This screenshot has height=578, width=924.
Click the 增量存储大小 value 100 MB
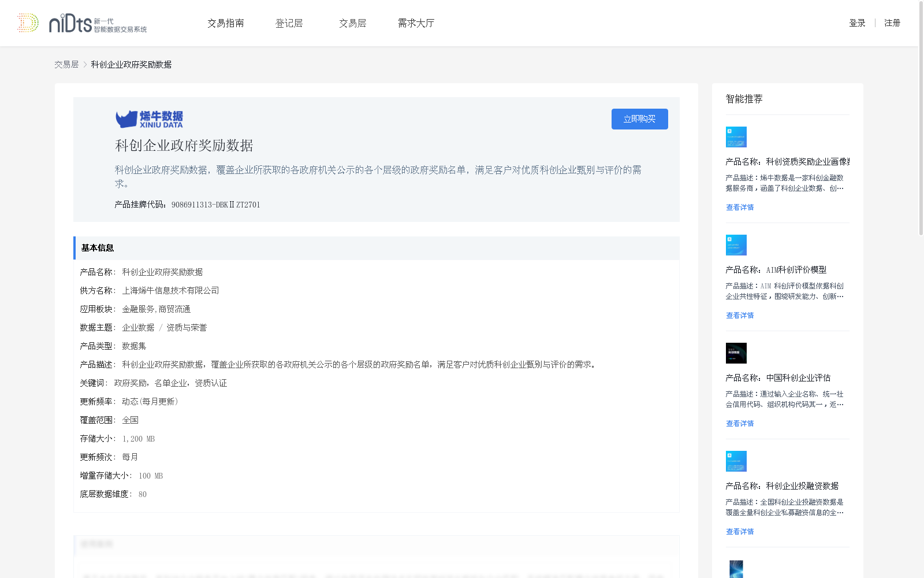pyautogui.click(x=151, y=476)
